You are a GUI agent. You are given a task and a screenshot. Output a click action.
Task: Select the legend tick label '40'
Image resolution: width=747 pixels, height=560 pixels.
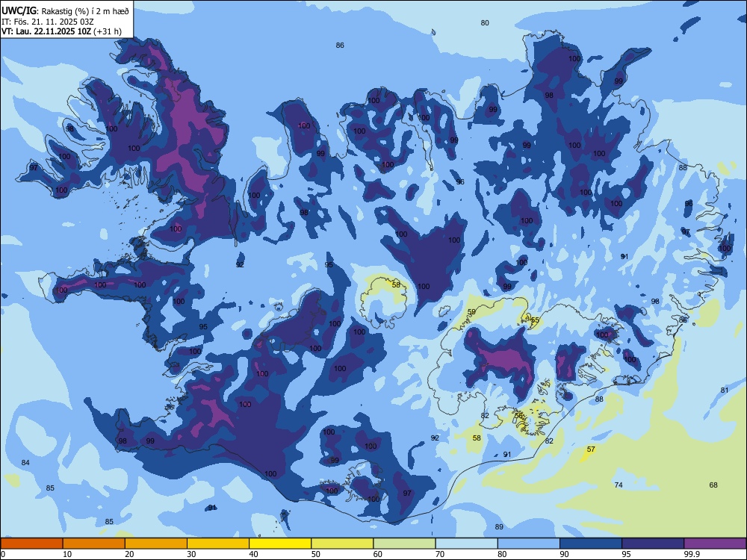pyautogui.click(x=254, y=554)
